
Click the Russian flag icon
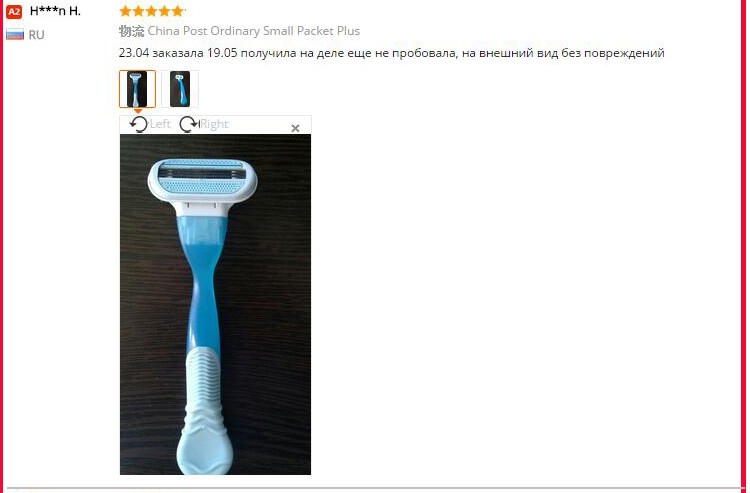pyautogui.click(x=15, y=34)
